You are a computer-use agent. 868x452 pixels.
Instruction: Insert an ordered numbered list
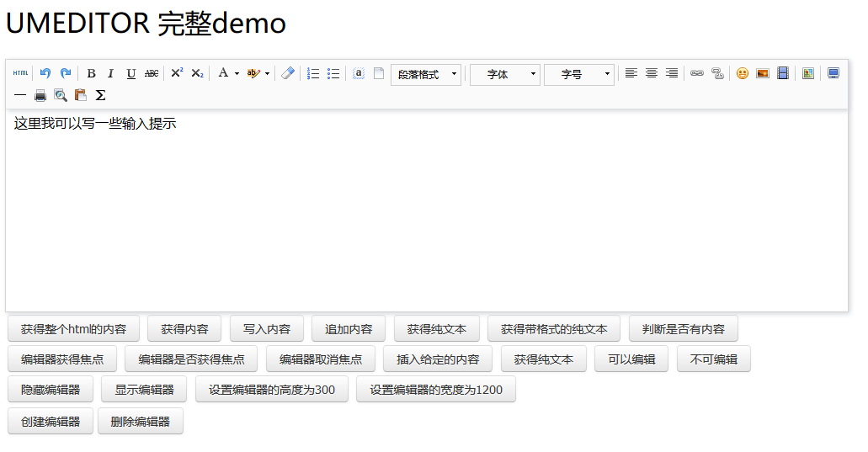point(313,73)
